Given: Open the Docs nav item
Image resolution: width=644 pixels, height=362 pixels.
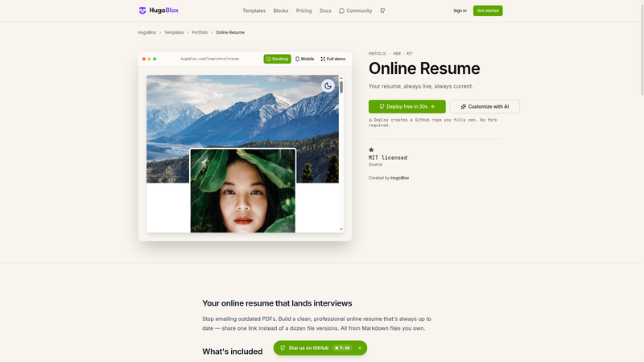Looking at the screenshot, I should pos(325,10).
